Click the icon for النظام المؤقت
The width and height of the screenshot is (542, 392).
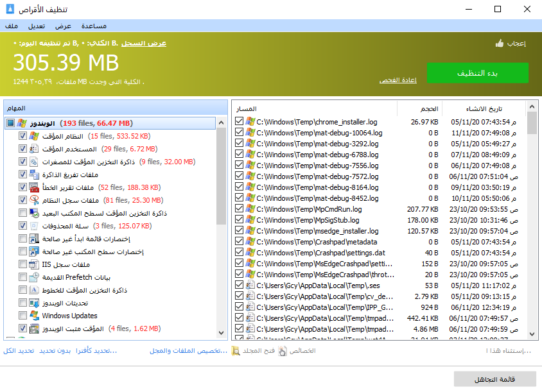point(34,136)
